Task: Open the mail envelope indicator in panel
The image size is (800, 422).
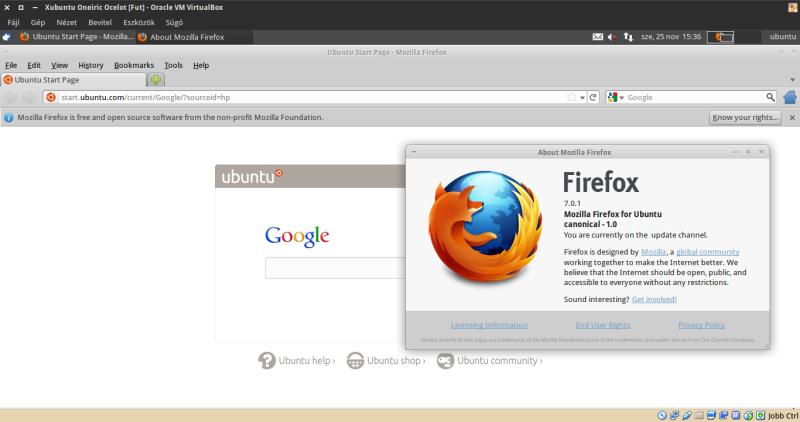Action: point(597,37)
